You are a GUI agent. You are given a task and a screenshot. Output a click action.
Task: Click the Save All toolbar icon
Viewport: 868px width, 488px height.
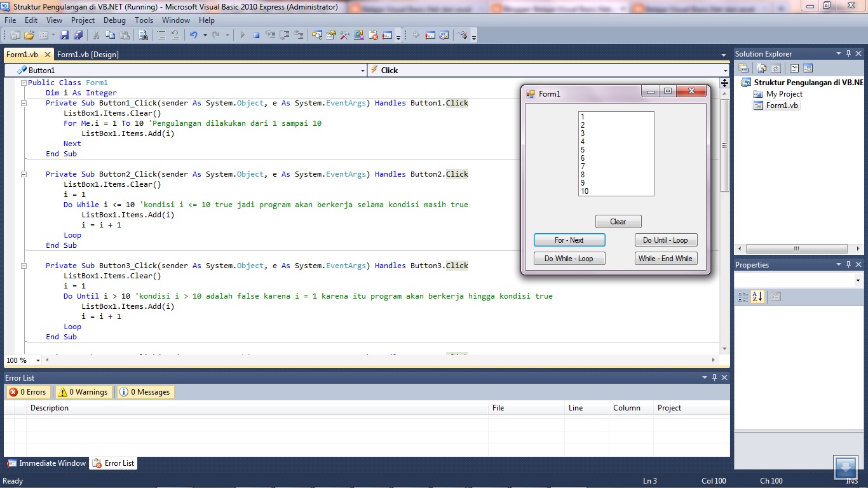pyautogui.click(x=78, y=35)
